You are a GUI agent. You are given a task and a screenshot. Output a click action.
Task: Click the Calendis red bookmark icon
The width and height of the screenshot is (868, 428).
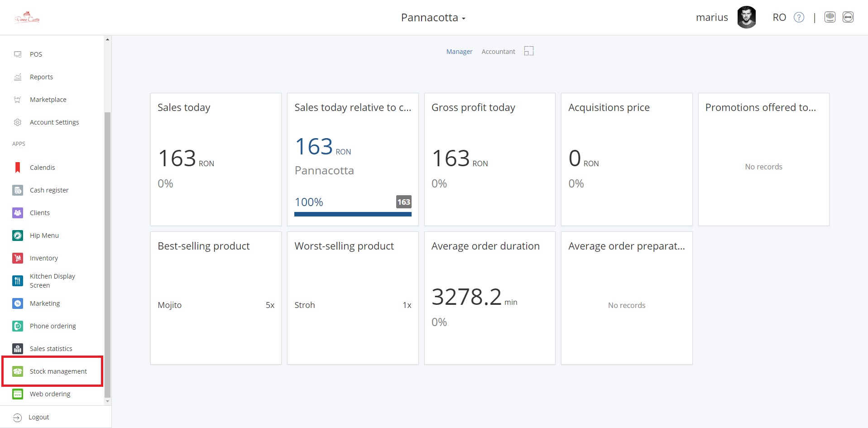click(18, 168)
